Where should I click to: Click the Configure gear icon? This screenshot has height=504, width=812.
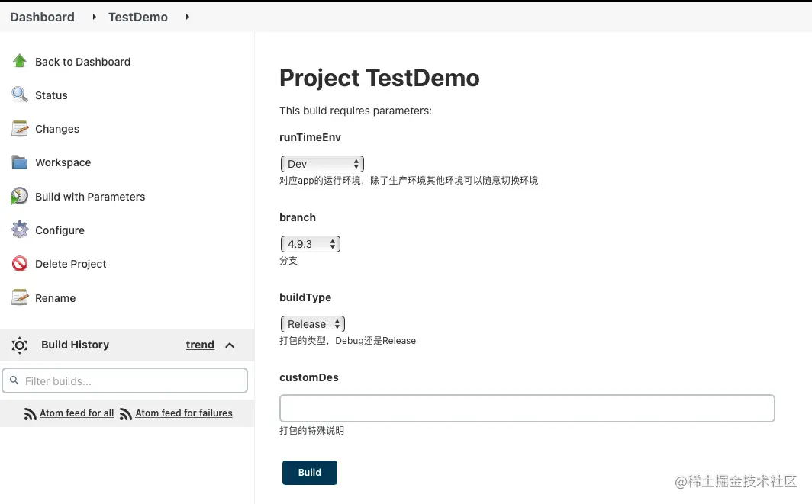[20, 230]
